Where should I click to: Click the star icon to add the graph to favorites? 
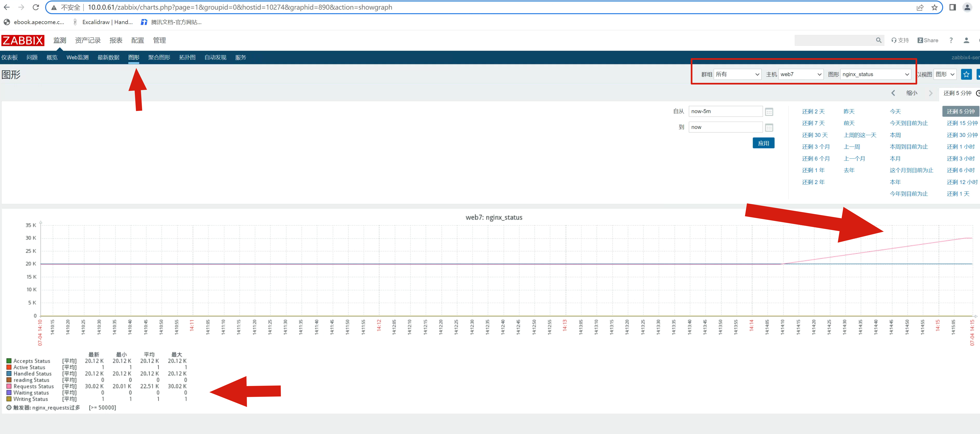[966, 75]
